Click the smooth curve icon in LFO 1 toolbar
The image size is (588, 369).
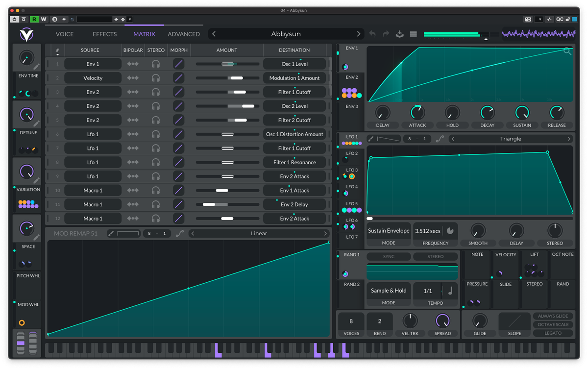(440, 139)
